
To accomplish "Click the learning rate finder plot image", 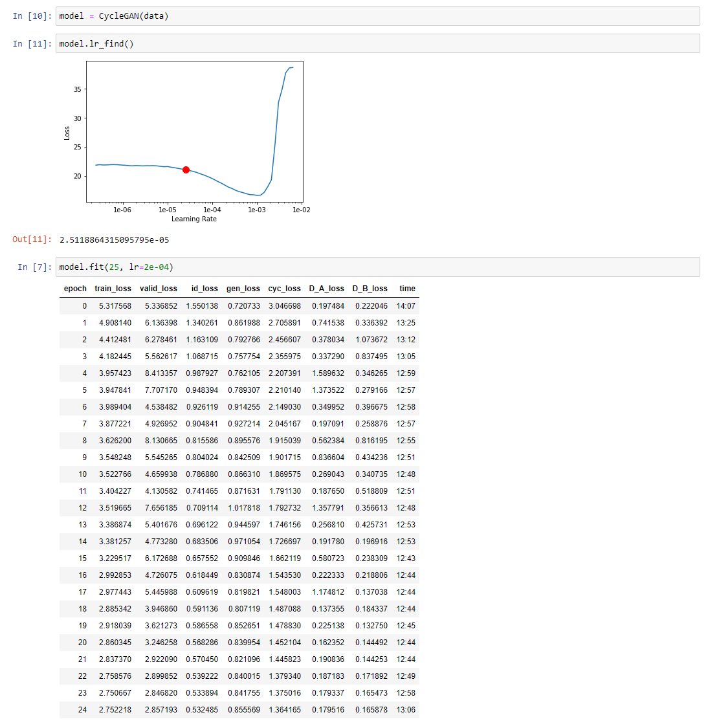I will pos(186,142).
